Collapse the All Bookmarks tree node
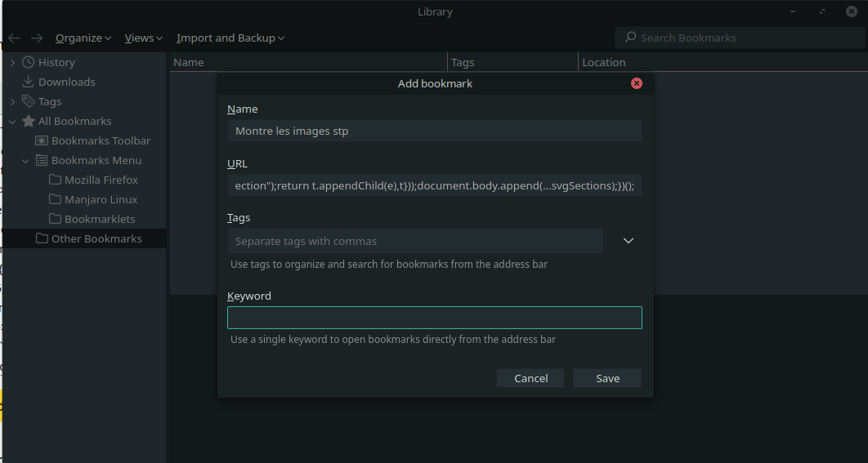Screen dimensions: 868x463 pyautogui.click(x=12, y=121)
